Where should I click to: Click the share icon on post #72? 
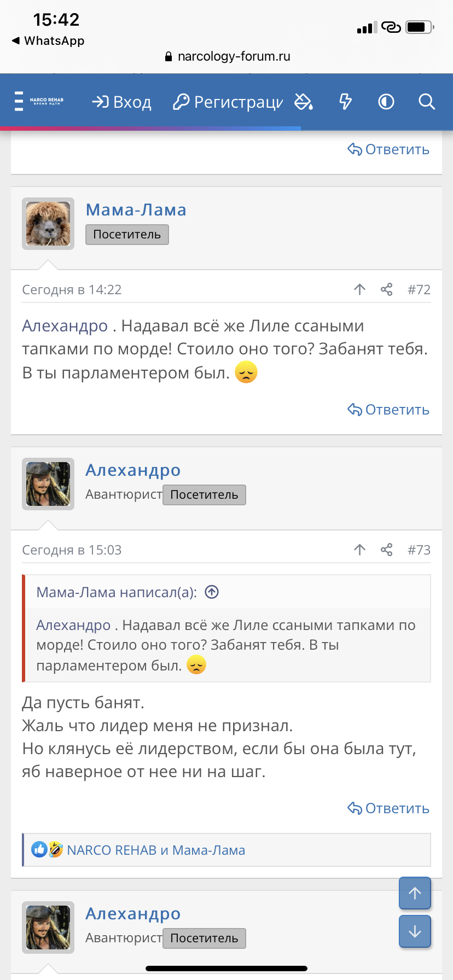(x=387, y=289)
